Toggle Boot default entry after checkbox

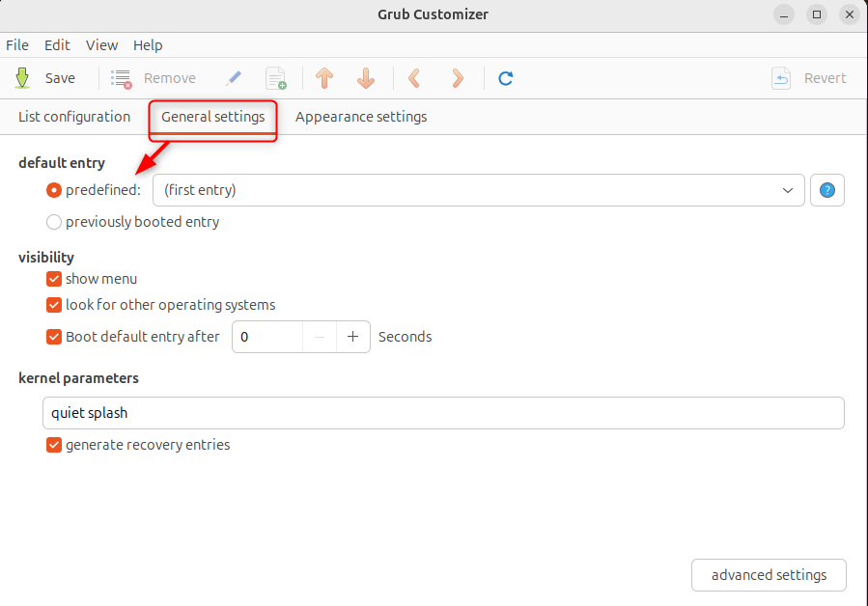(54, 337)
